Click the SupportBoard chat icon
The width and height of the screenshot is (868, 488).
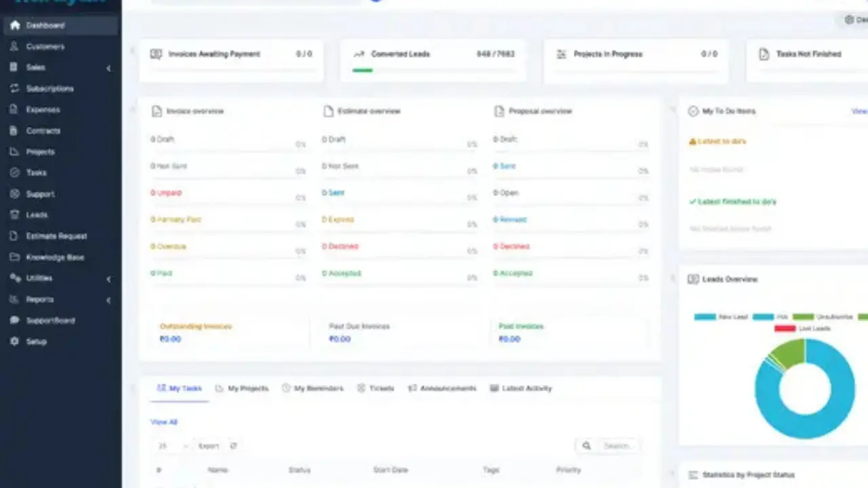(x=15, y=321)
